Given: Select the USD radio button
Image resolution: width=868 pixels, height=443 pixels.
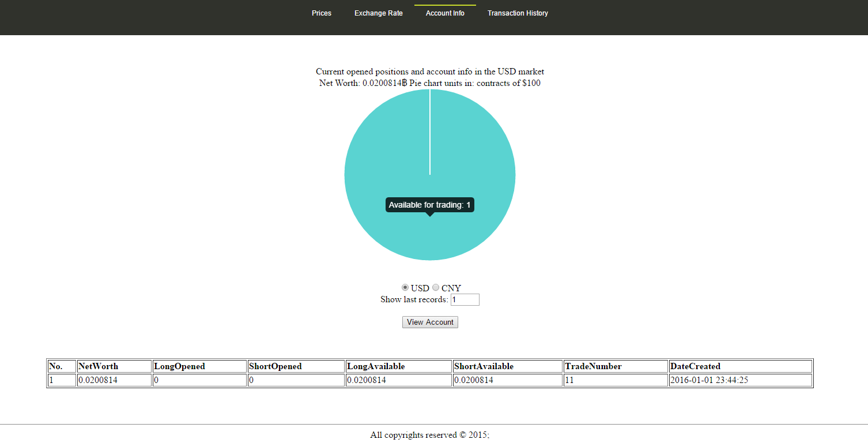Looking at the screenshot, I should pyautogui.click(x=405, y=287).
